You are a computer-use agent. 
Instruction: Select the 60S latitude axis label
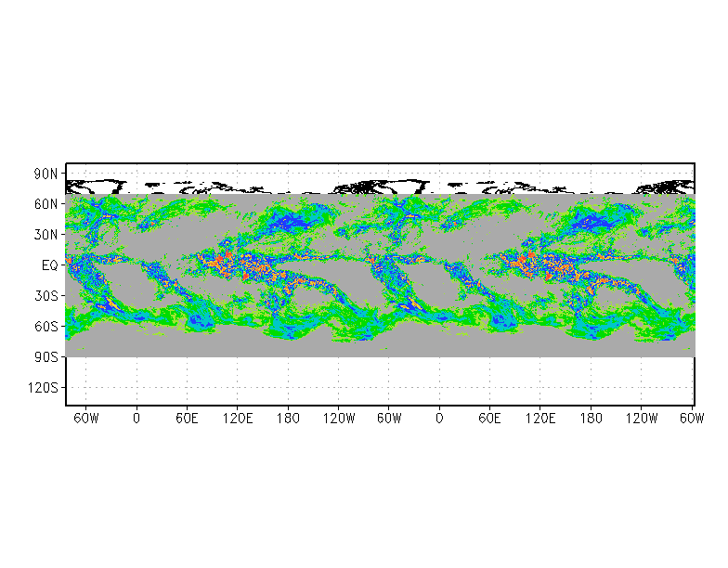pos(46,327)
